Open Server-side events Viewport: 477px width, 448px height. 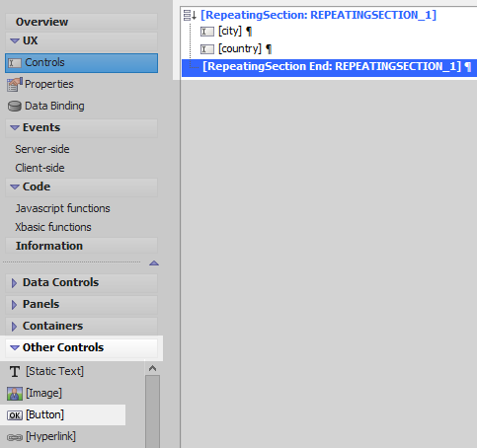coord(42,149)
